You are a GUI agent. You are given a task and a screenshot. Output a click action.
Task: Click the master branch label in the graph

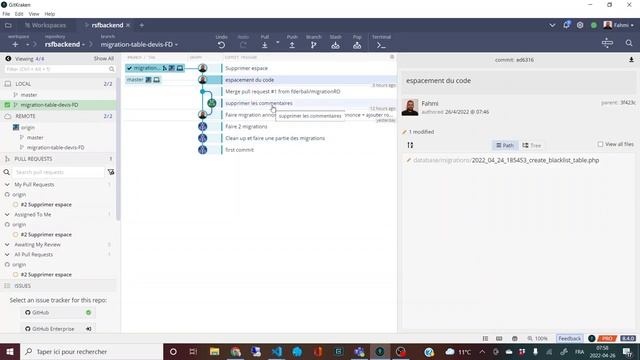click(143, 80)
